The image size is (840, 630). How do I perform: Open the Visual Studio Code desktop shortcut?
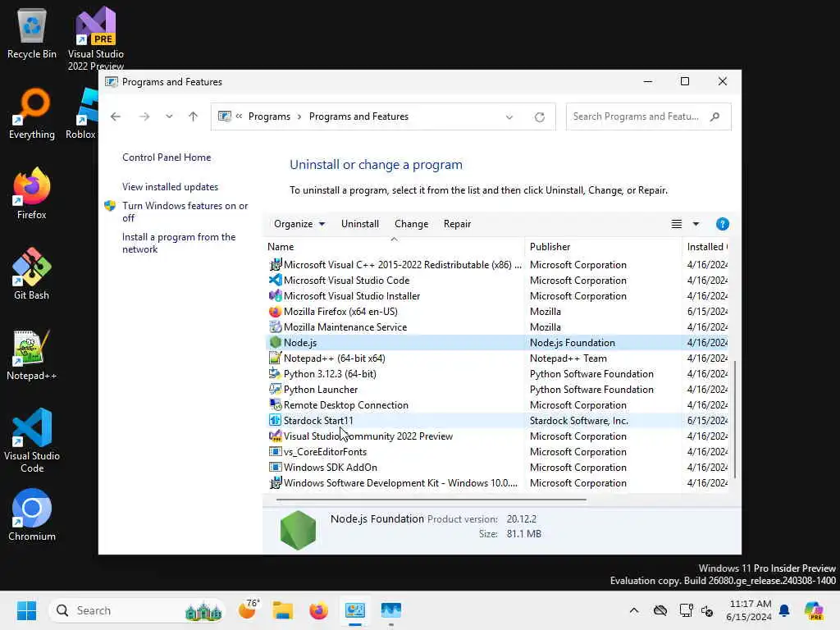pyautogui.click(x=32, y=441)
